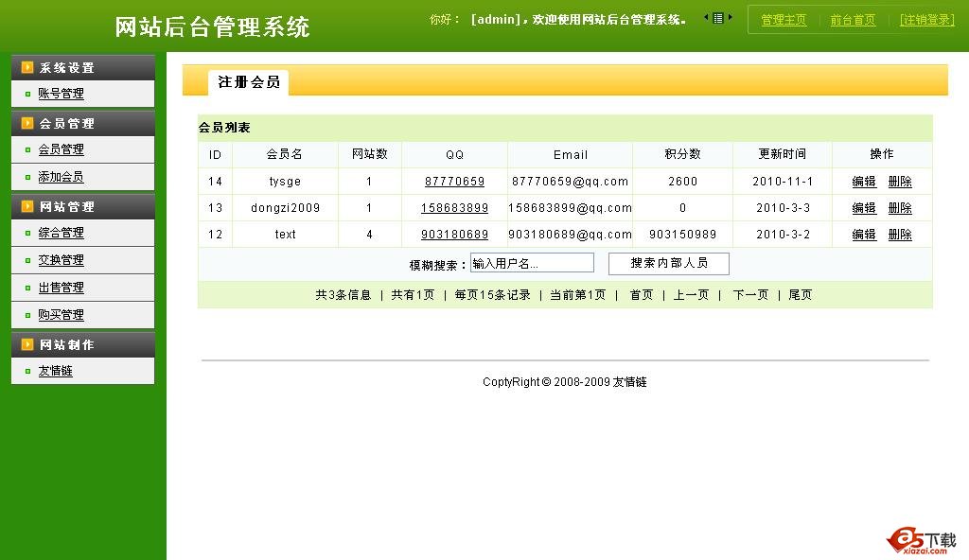This screenshot has width=969, height=560.
Task: Open 会员管理 link in the sidebar
Action: (x=61, y=149)
